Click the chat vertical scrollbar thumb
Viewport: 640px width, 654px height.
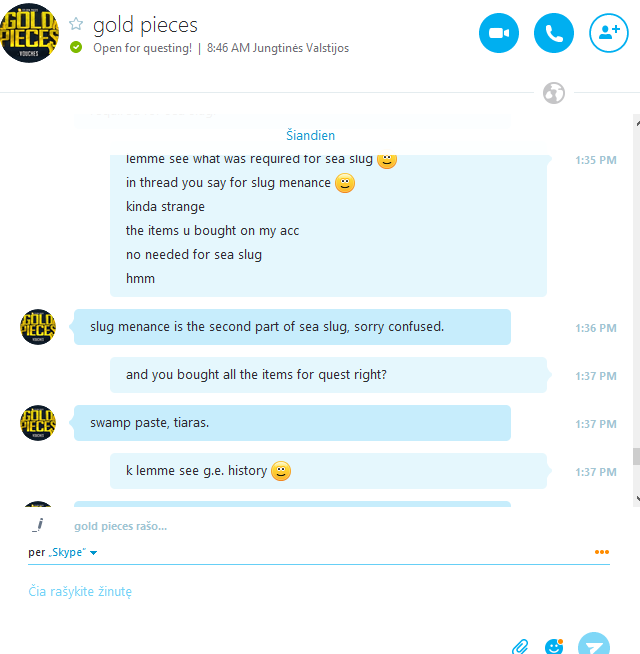[x=636, y=456]
